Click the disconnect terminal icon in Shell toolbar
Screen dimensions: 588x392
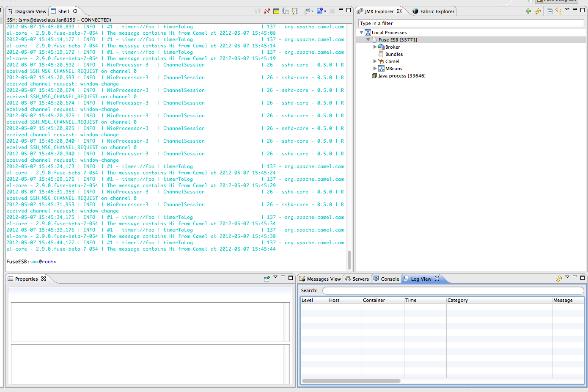pos(267,11)
